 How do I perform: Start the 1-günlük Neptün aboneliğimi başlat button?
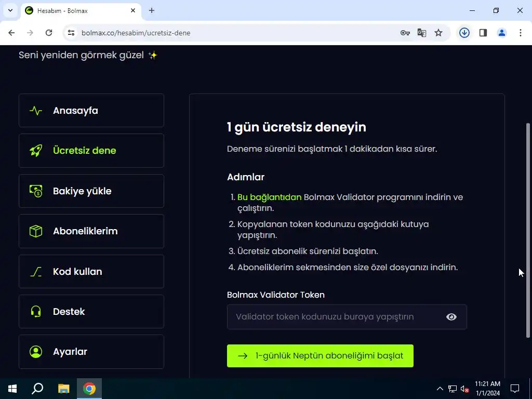click(320, 356)
